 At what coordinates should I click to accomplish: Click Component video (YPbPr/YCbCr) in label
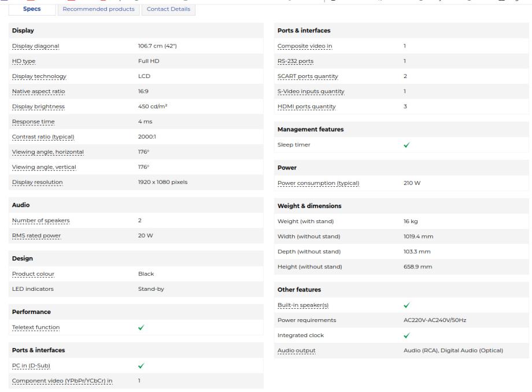click(x=62, y=381)
